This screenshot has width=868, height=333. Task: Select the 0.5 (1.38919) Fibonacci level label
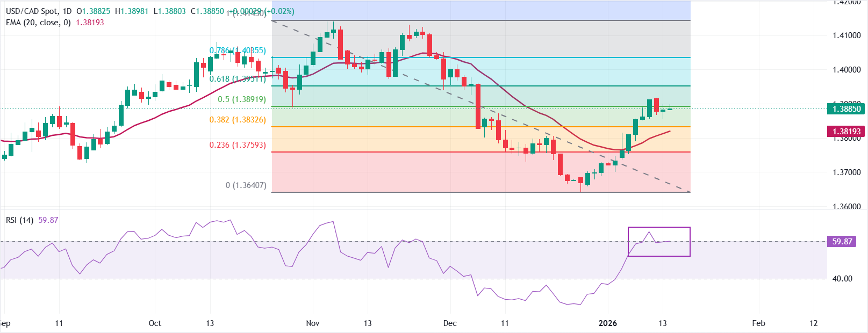[241, 99]
